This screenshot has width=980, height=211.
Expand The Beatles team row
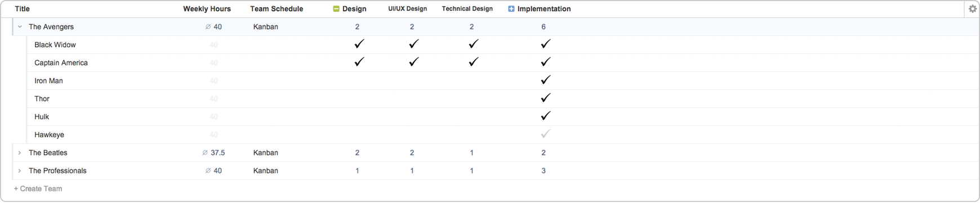20,153
